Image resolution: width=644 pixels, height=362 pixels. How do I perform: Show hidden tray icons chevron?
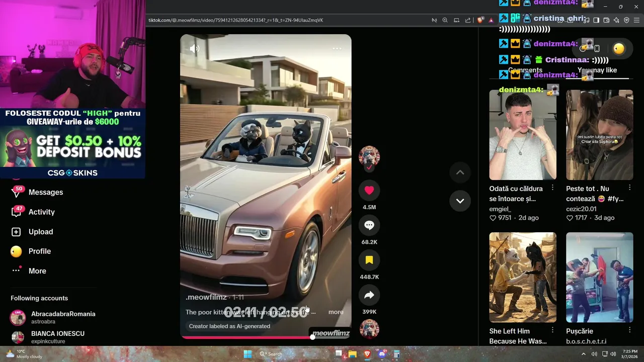pos(584,354)
